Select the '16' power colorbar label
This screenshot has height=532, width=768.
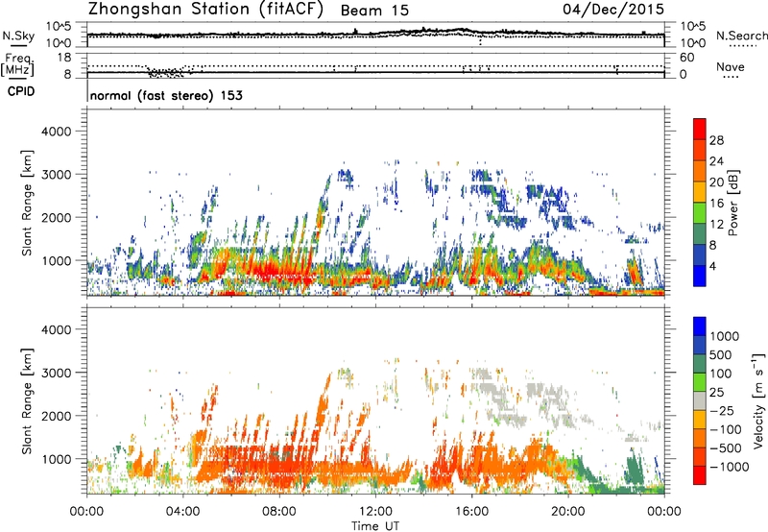coord(716,204)
